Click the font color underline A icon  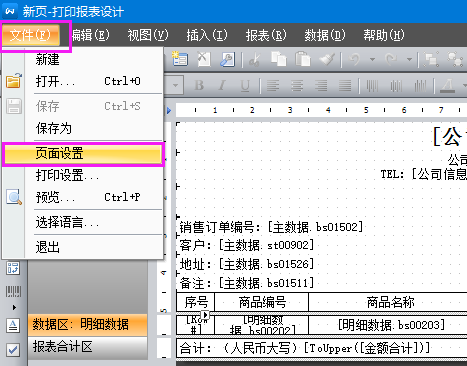(x=447, y=86)
